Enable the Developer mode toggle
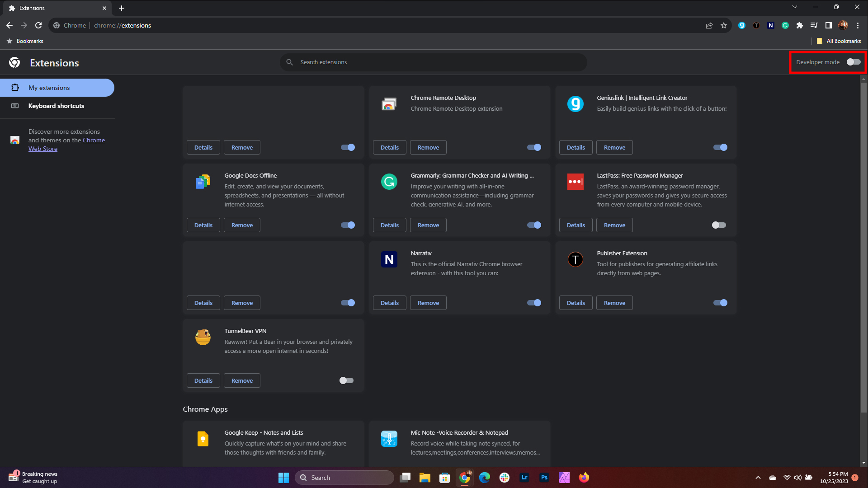The width and height of the screenshot is (868, 488). tap(853, 62)
